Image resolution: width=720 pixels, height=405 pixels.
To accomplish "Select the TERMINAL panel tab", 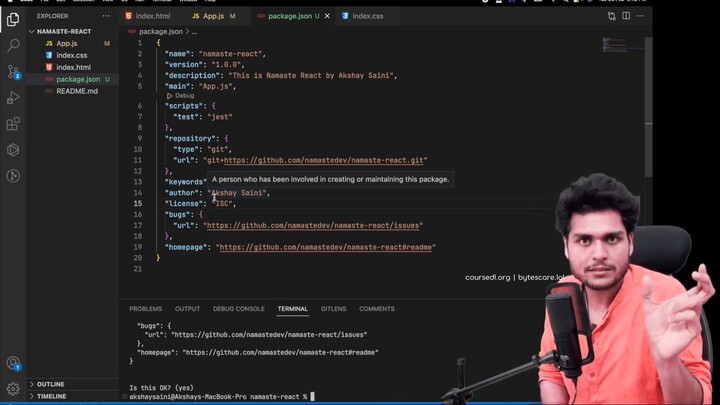I will point(292,309).
